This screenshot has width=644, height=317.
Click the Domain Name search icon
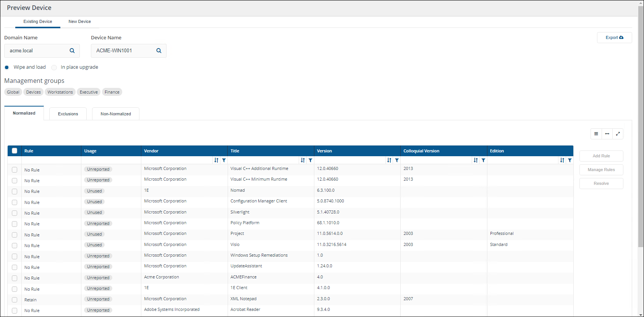pos(72,51)
